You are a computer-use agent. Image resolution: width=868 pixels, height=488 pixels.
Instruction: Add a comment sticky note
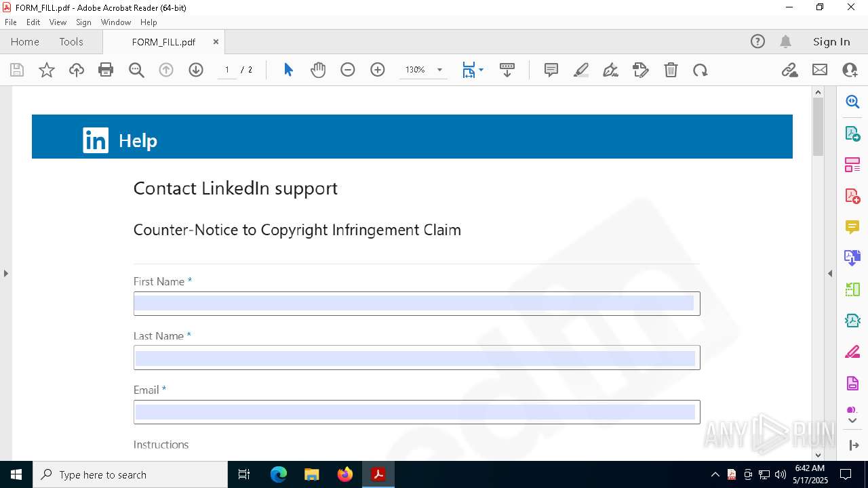551,70
